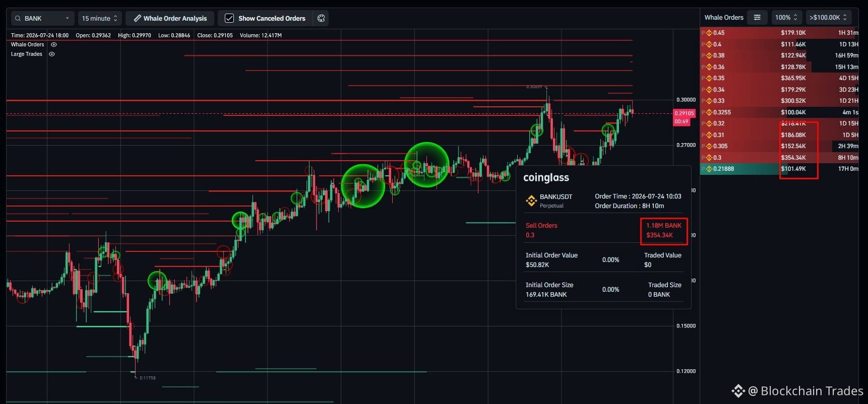868x404 pixels.
Task: Click the $365.95K order value
Action: [793, 78]
